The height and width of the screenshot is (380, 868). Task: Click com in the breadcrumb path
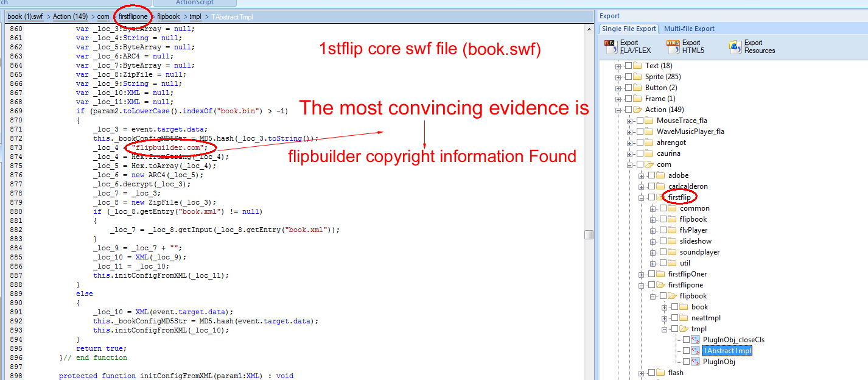pyautogui.click(x=103, y=16)
